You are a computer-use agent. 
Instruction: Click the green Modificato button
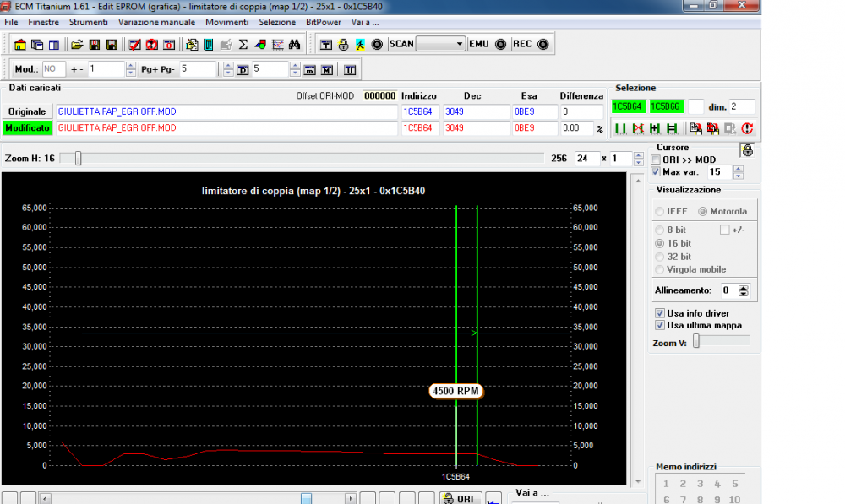click(28, 127)
